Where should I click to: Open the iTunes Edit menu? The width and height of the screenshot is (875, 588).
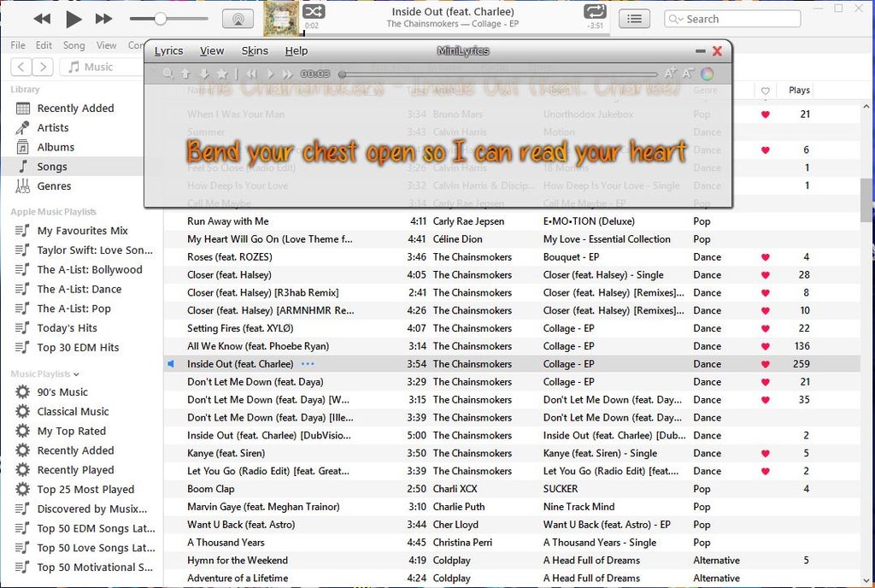point(44,45)
